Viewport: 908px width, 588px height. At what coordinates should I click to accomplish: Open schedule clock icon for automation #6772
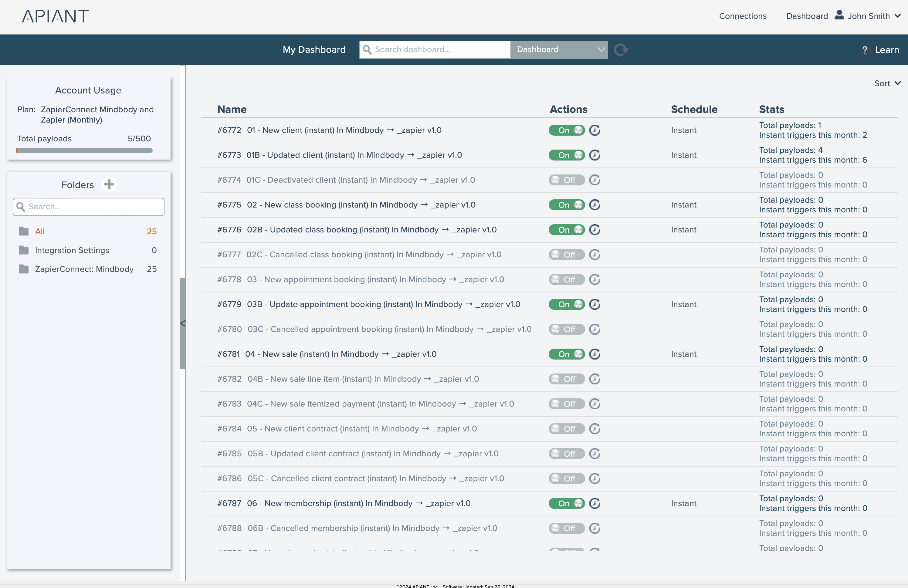(595, 130)
